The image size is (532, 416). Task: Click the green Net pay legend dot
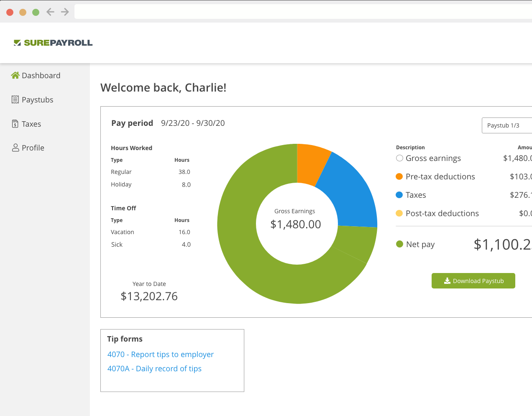coord(399,244)
